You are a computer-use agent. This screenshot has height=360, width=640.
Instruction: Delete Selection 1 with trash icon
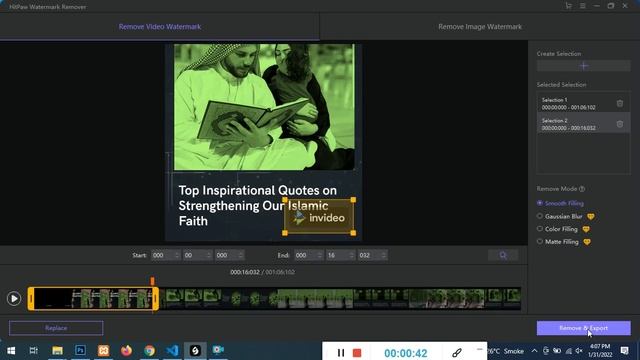coord(620,103)
